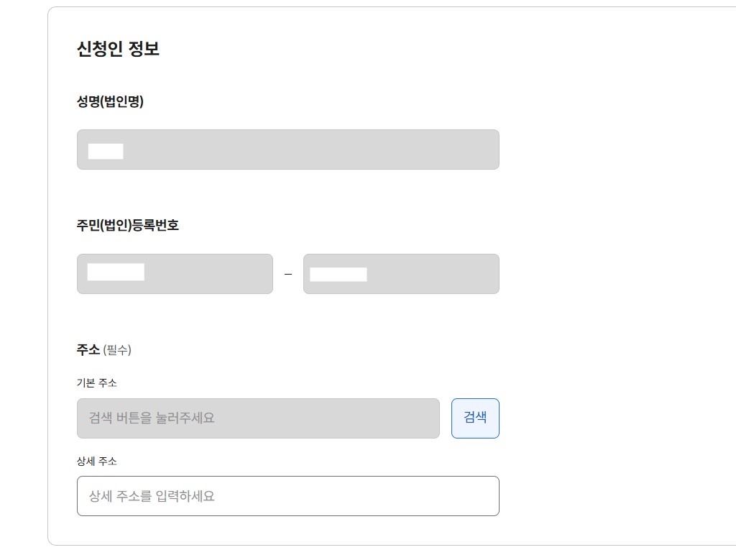Select the first 주민(법인)등록번호 input box
This screenshot has width=736, height=560.
tap(174, 274)
